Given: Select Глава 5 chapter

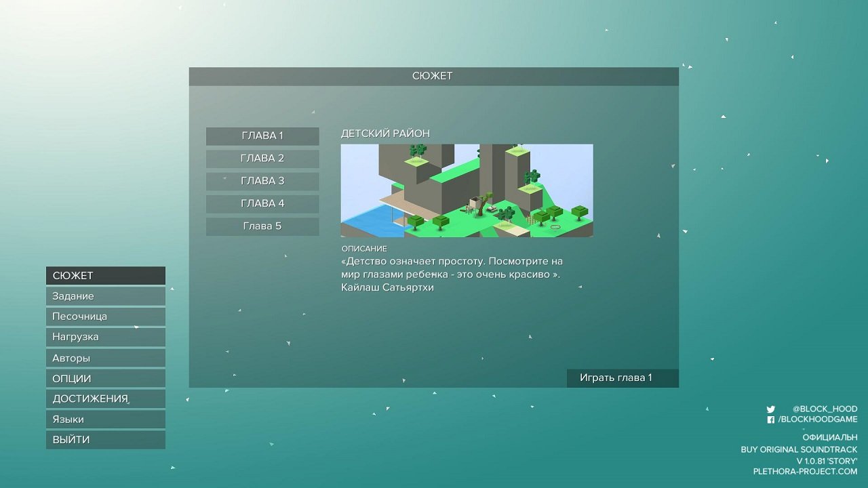Looking at the screenshot, I should 262,226.
